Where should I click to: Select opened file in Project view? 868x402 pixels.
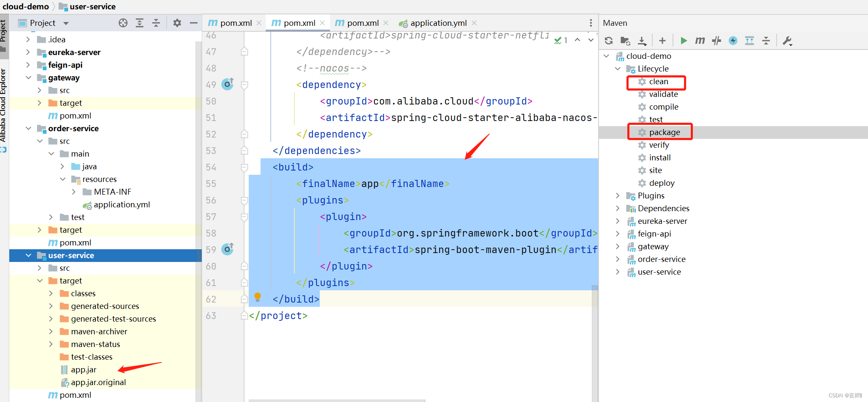123,23
